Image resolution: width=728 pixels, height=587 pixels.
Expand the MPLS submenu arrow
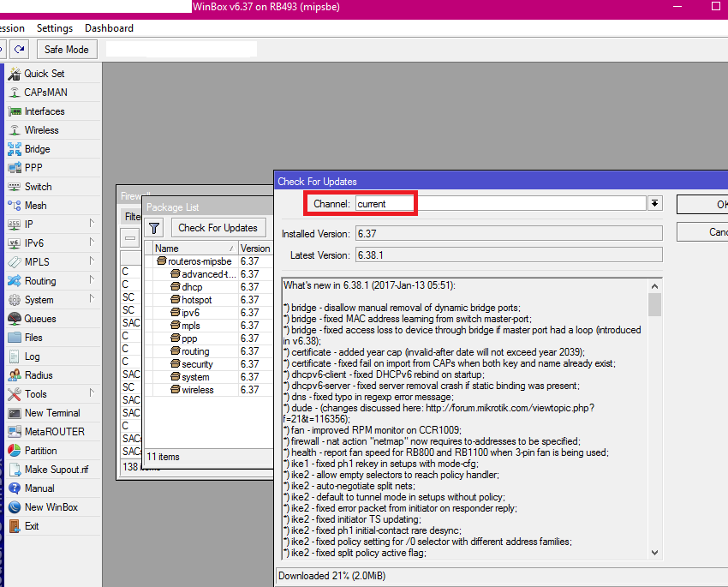coord(92,261)
